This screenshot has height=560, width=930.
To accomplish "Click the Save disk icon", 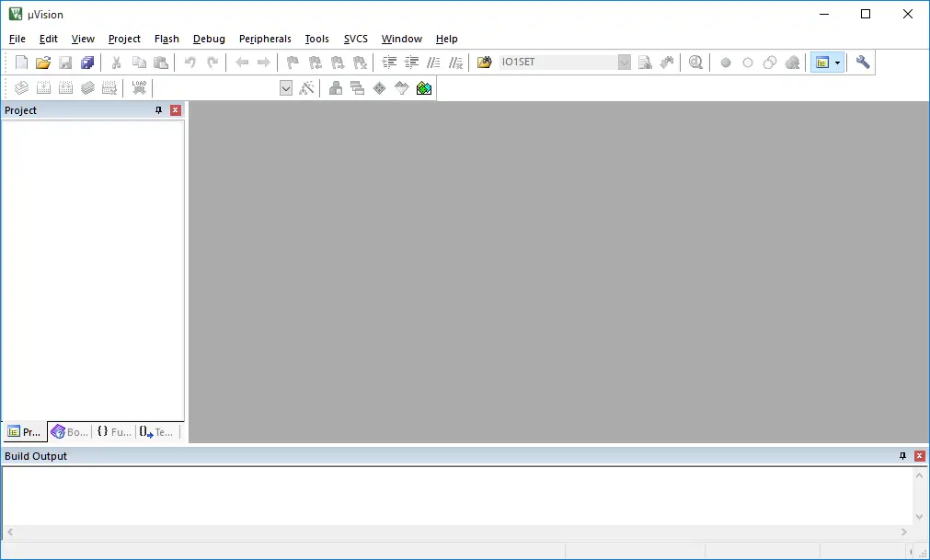I will point(65,63).
